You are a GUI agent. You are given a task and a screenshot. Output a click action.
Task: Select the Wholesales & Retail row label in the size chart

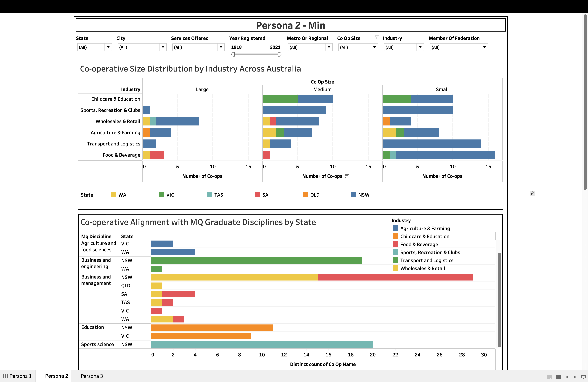tap(118, 121)
